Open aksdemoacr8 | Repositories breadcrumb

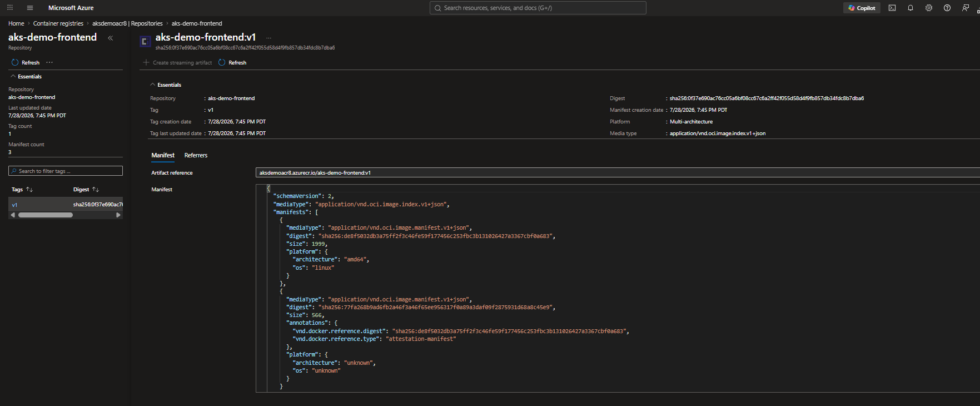(x=127, y=23)
